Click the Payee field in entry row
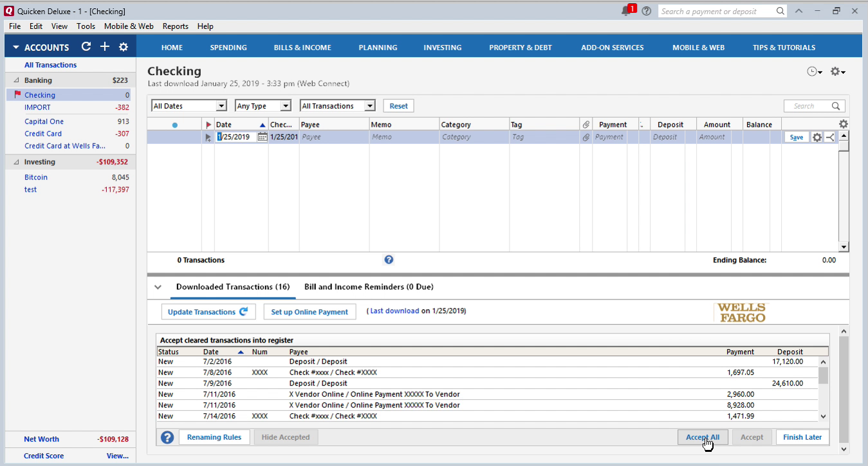 coord(334,137)
